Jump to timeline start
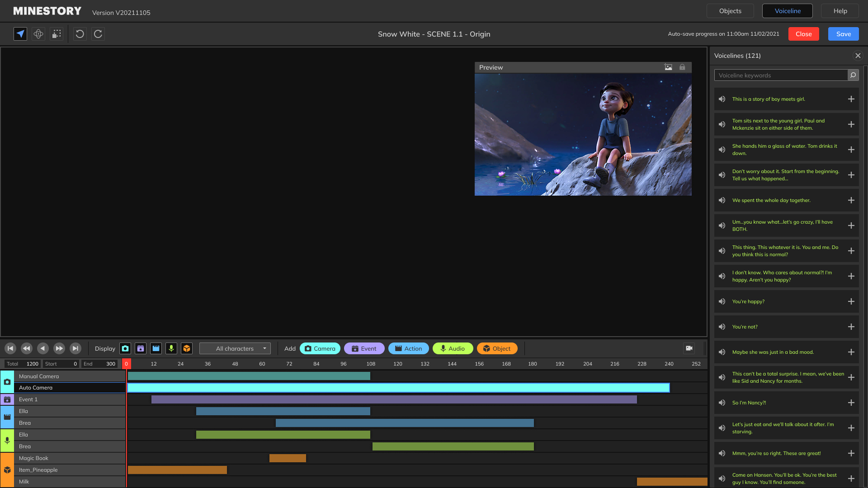This screenshot has width=868, height=488. tap(10, 348)
